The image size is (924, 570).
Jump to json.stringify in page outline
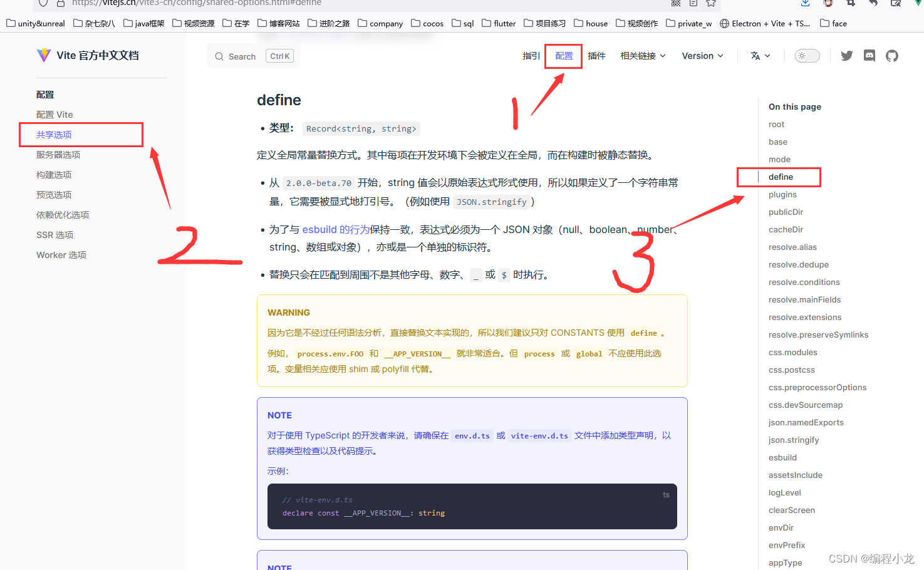pyautogui.click(x=794, y=440)
